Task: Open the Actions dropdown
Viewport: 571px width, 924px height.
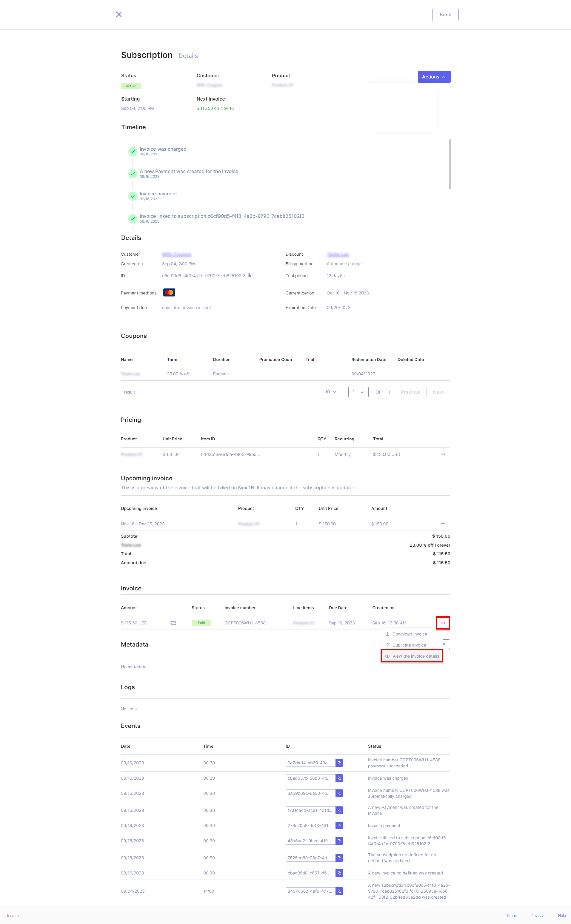Action: 434,77
